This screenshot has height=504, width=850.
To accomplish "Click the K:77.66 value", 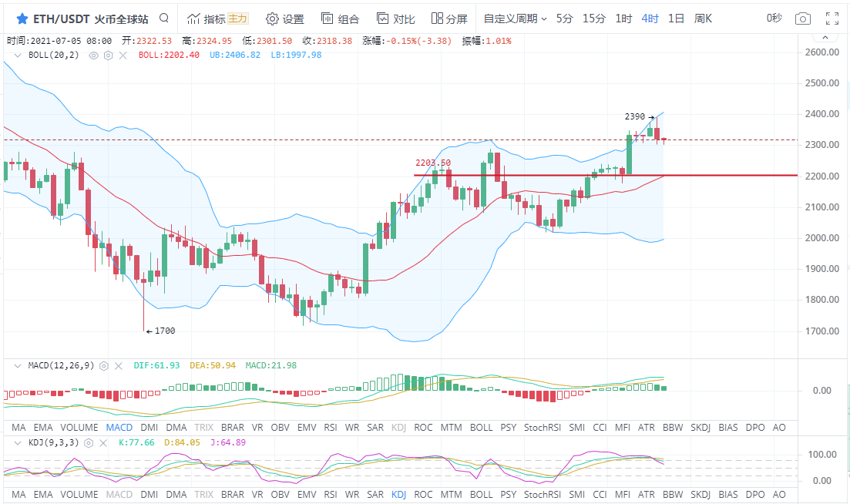I will (x=136, y=443).
